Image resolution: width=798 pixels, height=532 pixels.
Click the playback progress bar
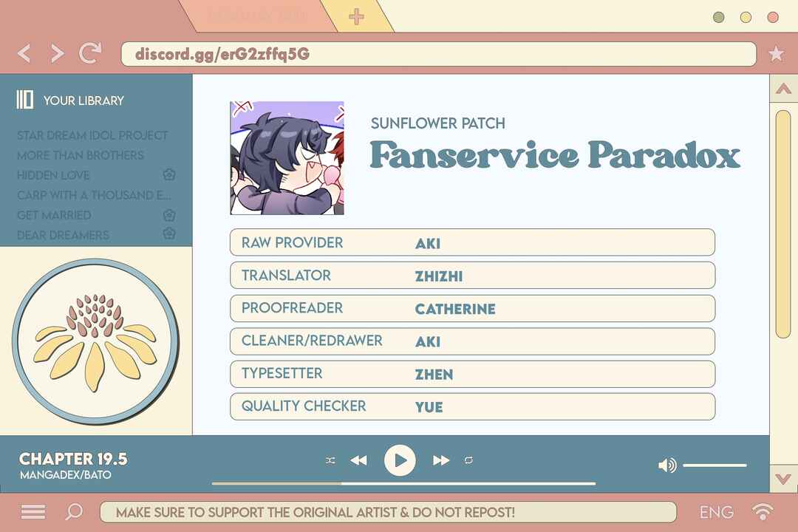tap(403, 483)
